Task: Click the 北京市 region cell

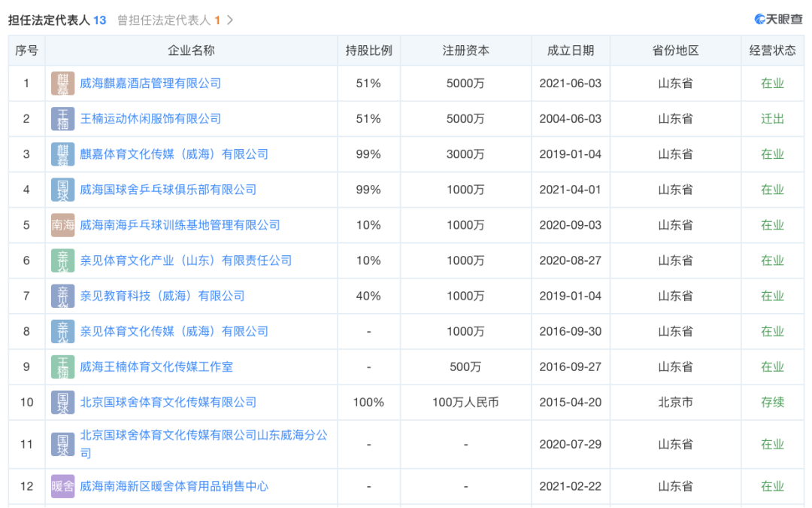Action: tap(675, 402)
